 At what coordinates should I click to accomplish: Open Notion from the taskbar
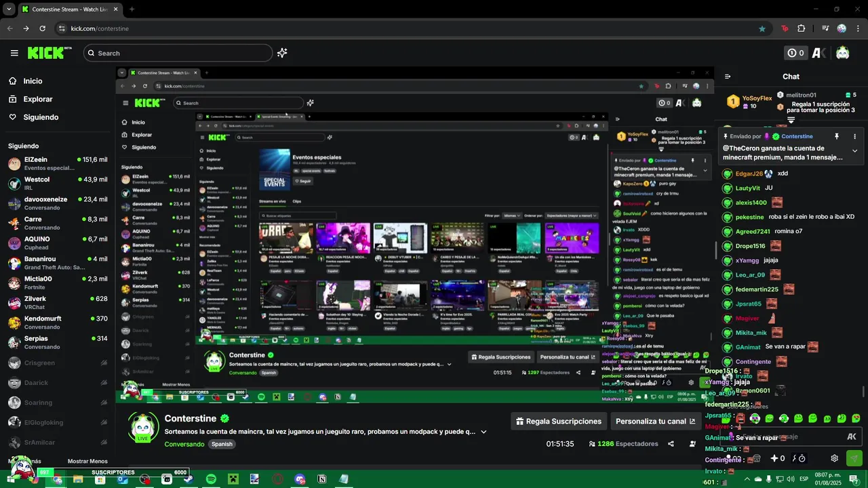tap(322, 479)
